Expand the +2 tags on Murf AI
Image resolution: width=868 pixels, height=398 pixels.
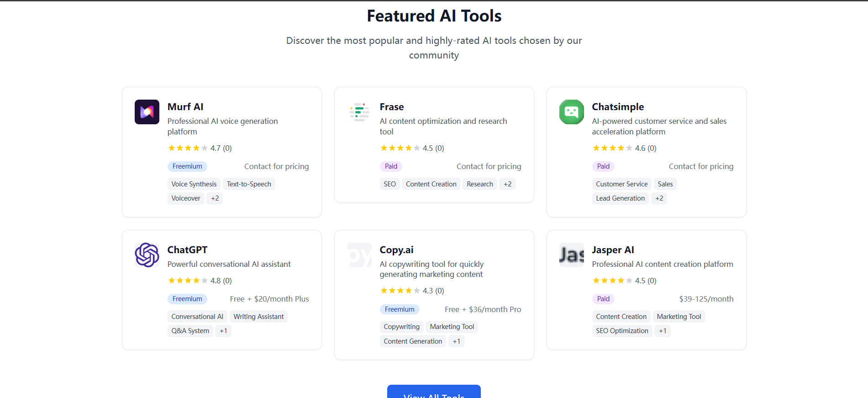[x=215, y=198]
